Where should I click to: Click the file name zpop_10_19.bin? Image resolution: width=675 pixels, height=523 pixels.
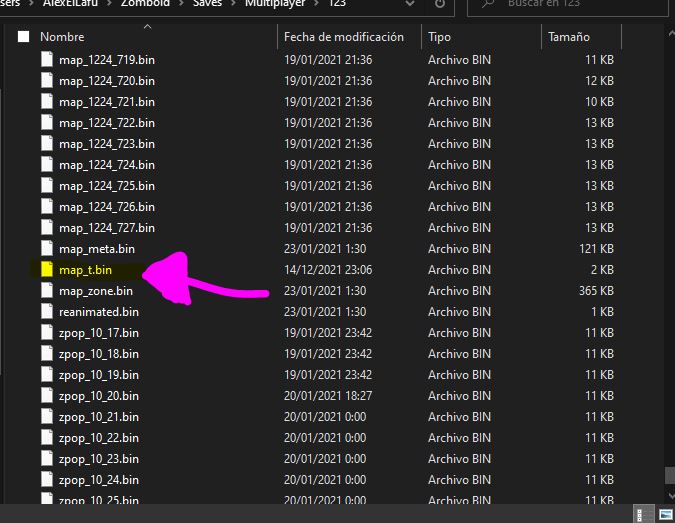coord(99,375)
